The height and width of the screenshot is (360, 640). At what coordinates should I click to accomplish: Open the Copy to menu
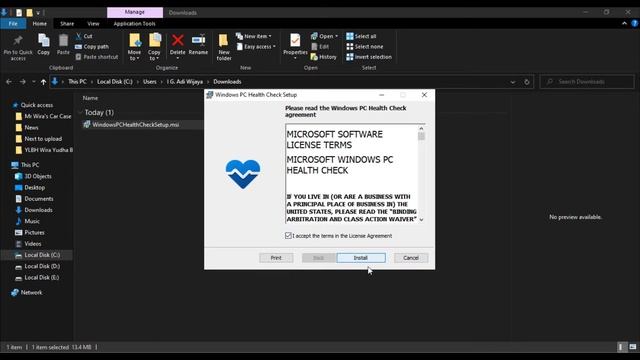click(x=154, y=48)
